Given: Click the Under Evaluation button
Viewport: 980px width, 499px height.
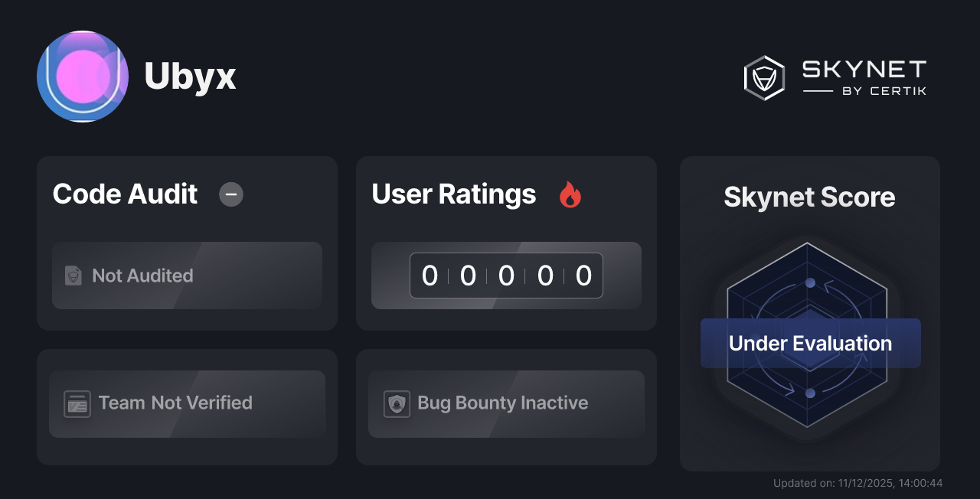Looking at the screenshot, I should 809,343.
